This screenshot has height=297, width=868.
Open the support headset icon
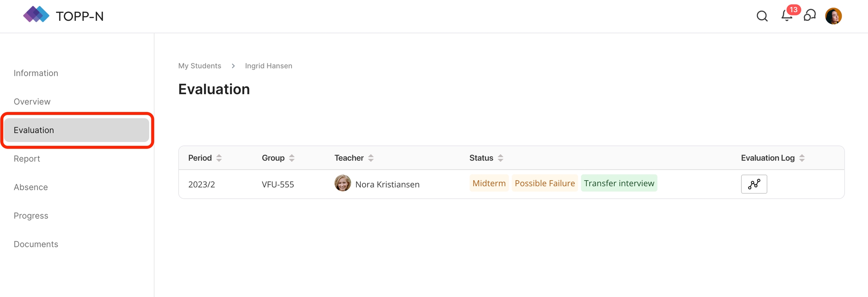click(810, 16)
